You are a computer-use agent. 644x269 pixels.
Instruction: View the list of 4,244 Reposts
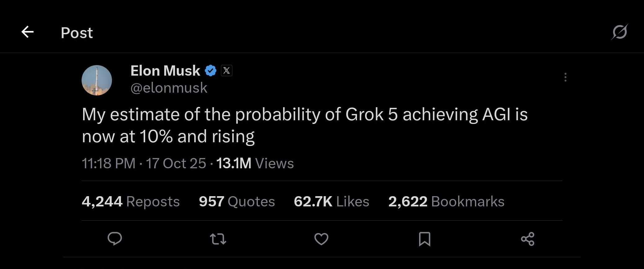click(131, 201)
